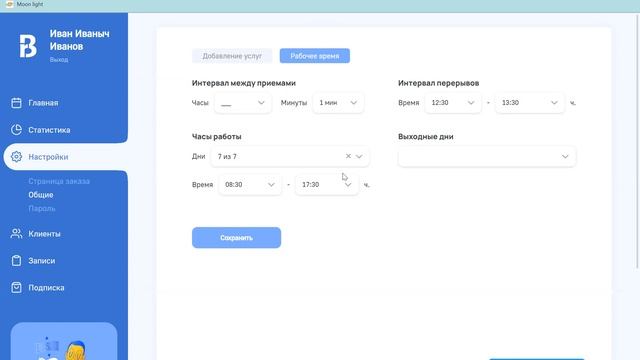Click the pie chart icon for Статистика
Viewport: 640px width, 360px height.
16,130
